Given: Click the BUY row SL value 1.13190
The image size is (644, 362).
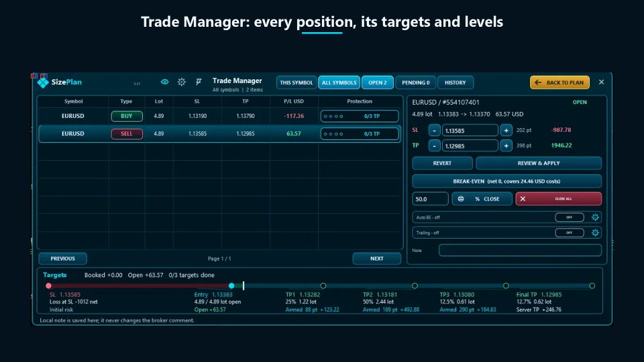Looking at the screenshot, I should coord(197,116).
